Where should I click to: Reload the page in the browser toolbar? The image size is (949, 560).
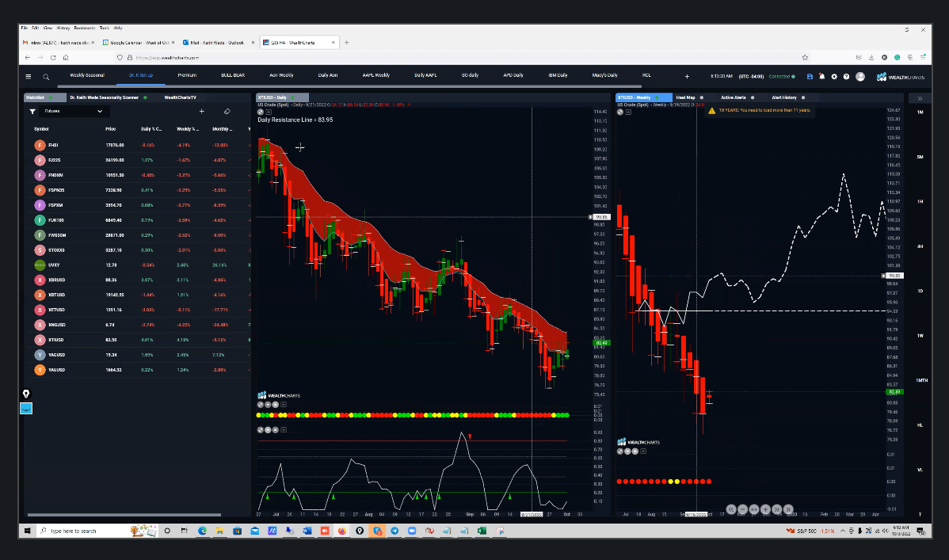point(52,58)
